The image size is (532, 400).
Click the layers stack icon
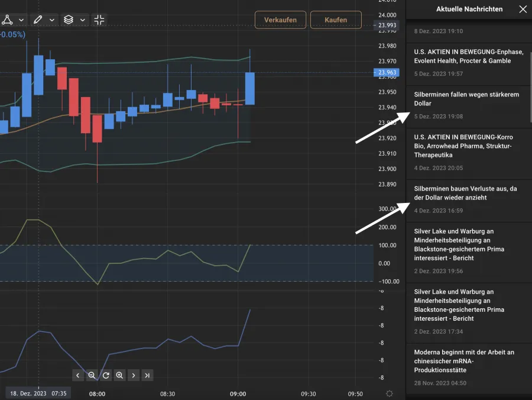click(69, 20)
